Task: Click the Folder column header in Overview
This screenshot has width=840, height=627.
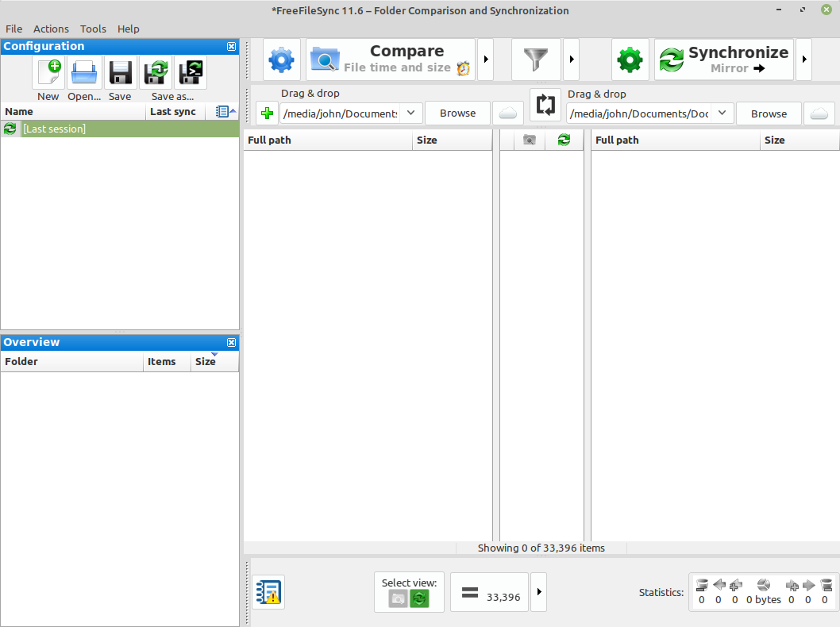Action: pyautogui.click(x=71, y=361)
